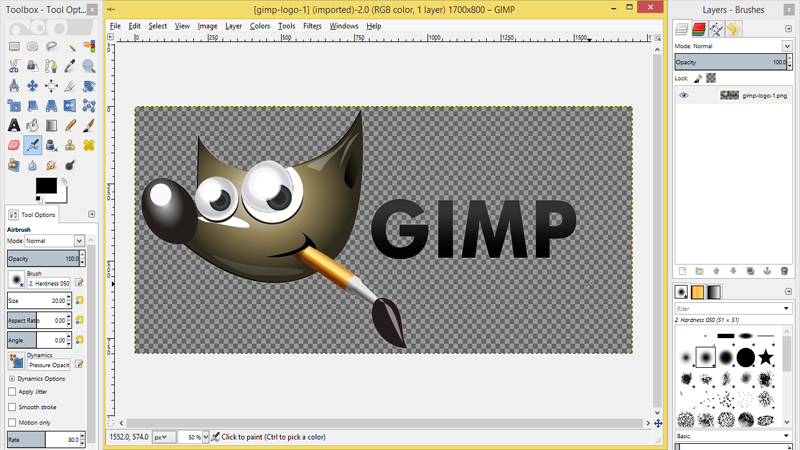Select the Select by Color tool
The image size is (800, 450).
[89, 46]
